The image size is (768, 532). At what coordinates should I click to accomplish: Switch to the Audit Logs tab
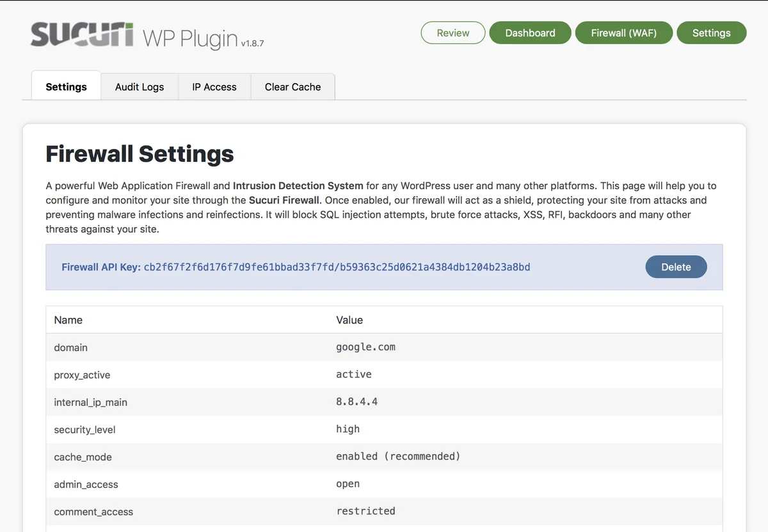[139, 86]
